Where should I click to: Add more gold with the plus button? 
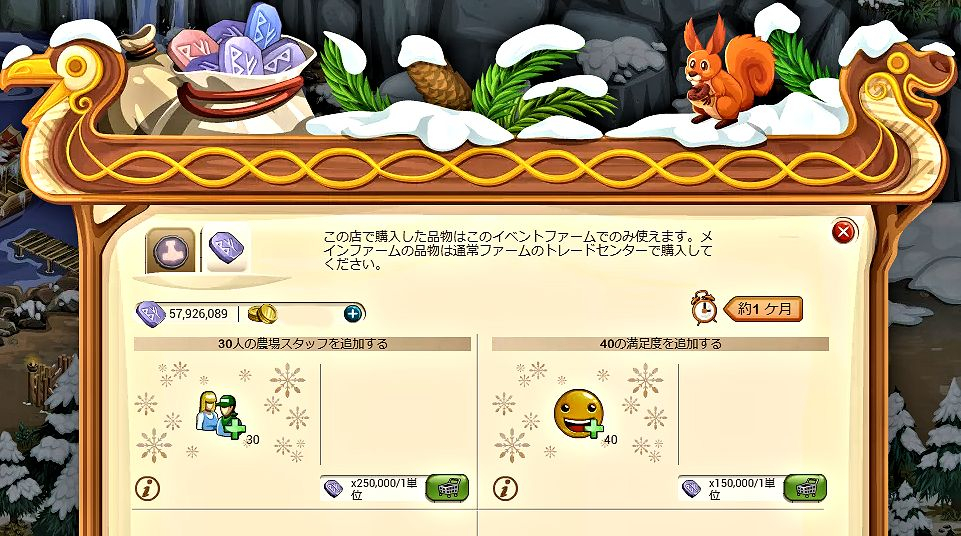click(352, 314)
